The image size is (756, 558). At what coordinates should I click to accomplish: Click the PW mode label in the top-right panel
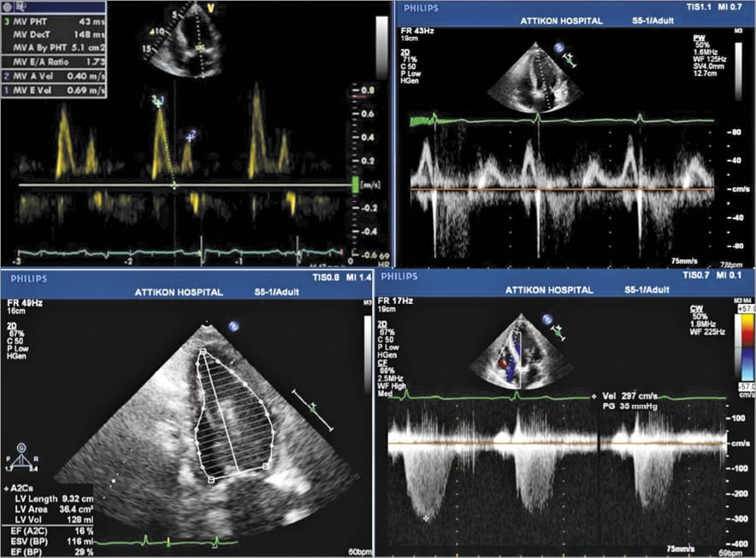[698, 39]
